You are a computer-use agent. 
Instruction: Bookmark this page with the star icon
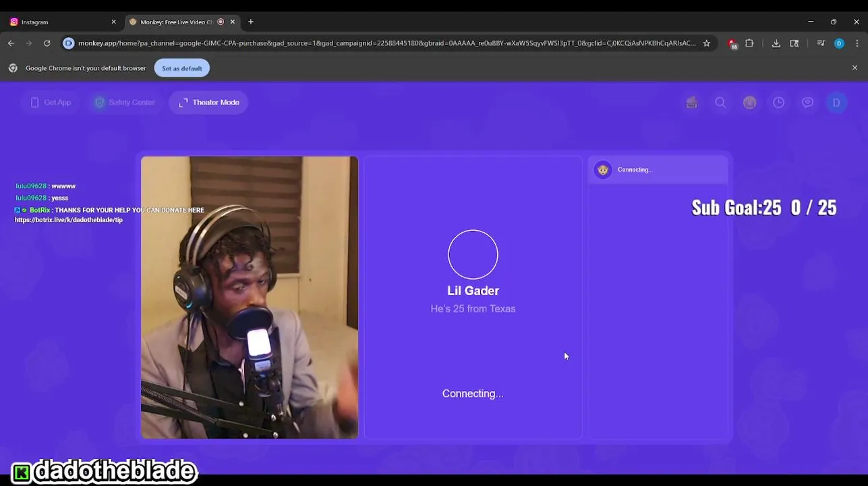[706, 43]
